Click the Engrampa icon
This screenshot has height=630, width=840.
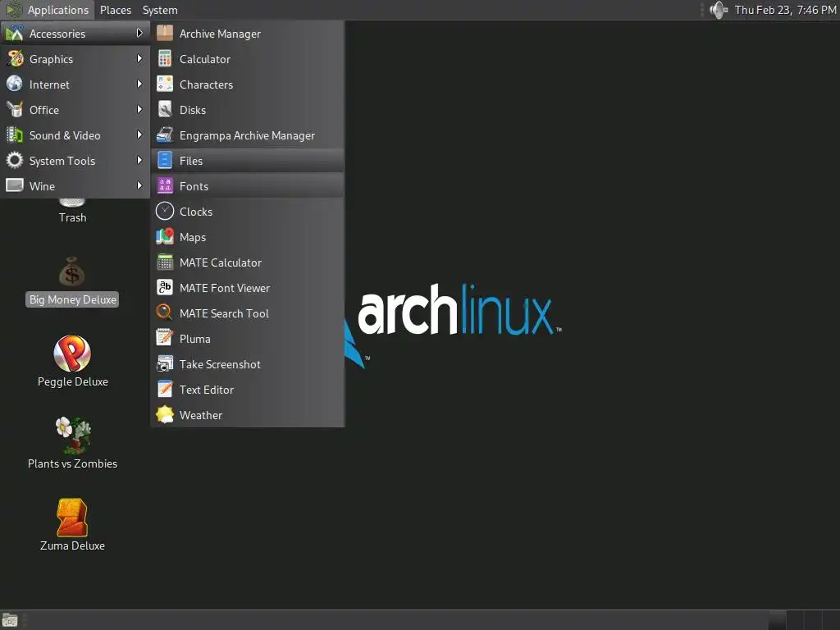click(165, 135)
